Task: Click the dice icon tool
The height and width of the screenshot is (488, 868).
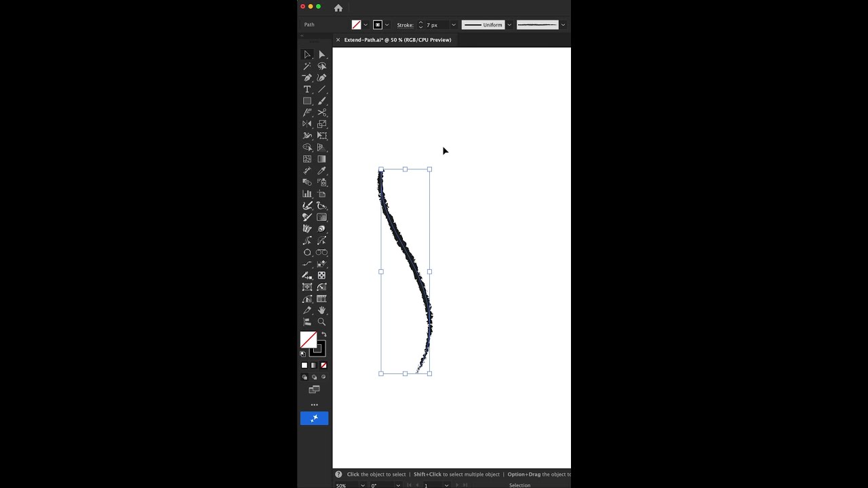Action: pos(322,275)
